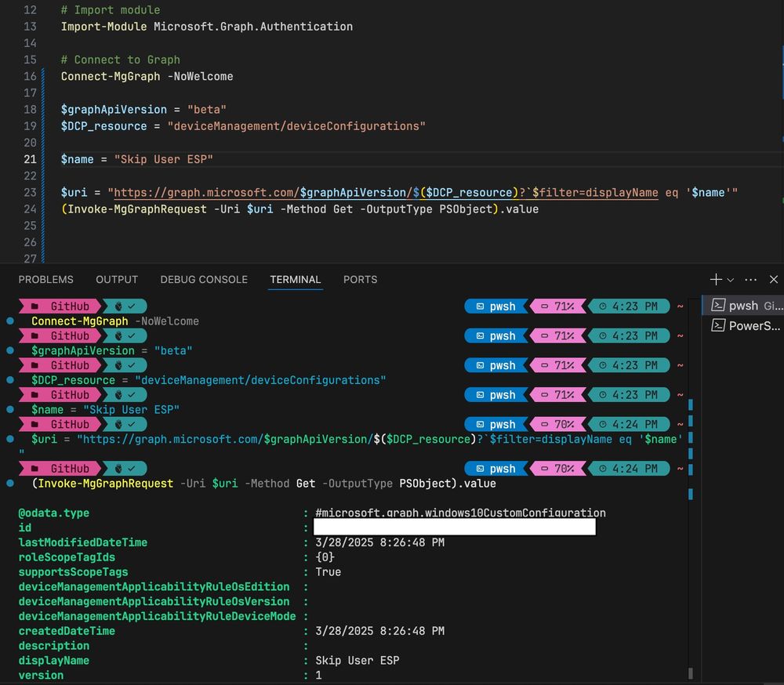The height and width of the screenshot is (685, 784).
Task: Click the "Skip User ESP" string on editor line 21
Action: 164,160
